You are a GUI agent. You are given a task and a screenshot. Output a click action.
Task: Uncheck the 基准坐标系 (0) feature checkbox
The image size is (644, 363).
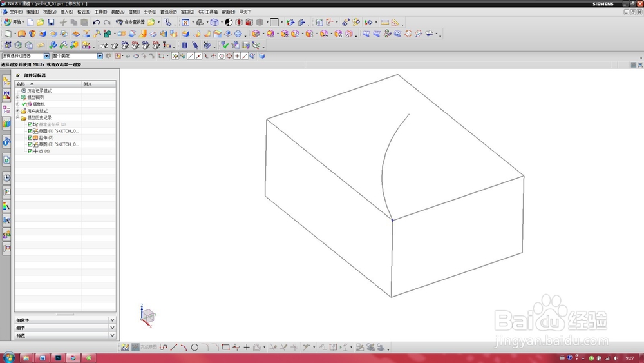(30, 124)
